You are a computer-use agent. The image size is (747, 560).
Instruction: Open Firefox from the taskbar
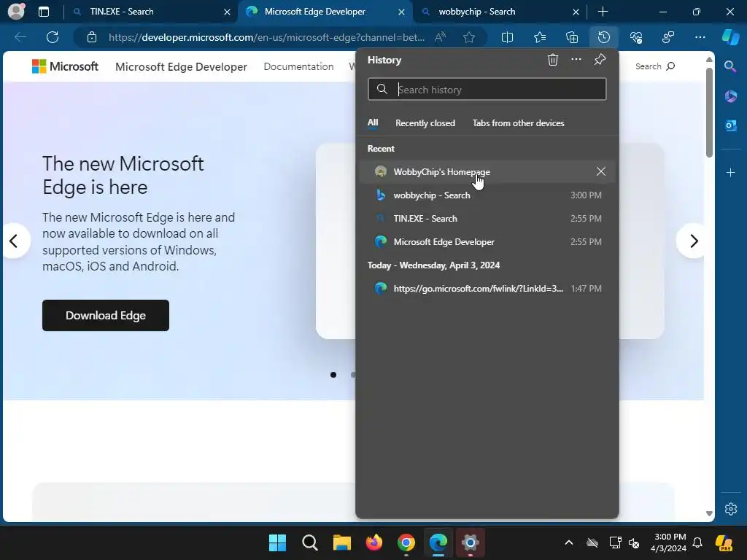tap(374, 542)
